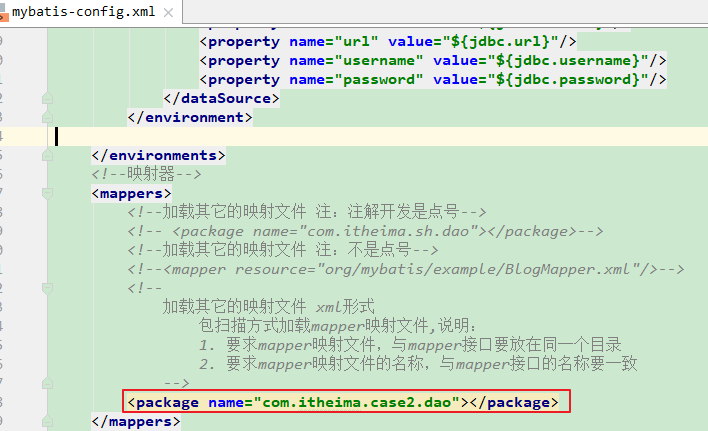Click the comment containing 注解开发是点号
This screenshot has width=708, height=431.
pos(307,212)
